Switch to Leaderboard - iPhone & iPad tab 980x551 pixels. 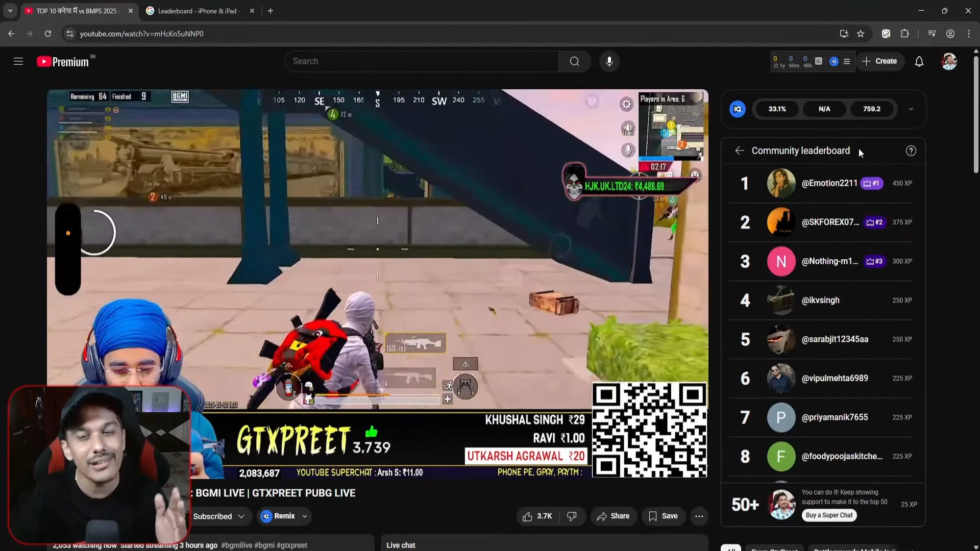click(x=199, y=11)
